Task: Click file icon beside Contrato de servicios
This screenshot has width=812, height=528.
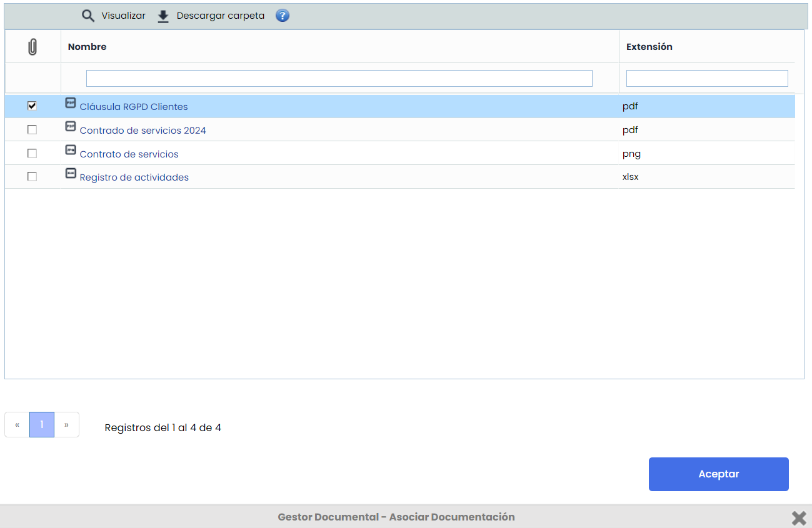Action: (71, 150)
